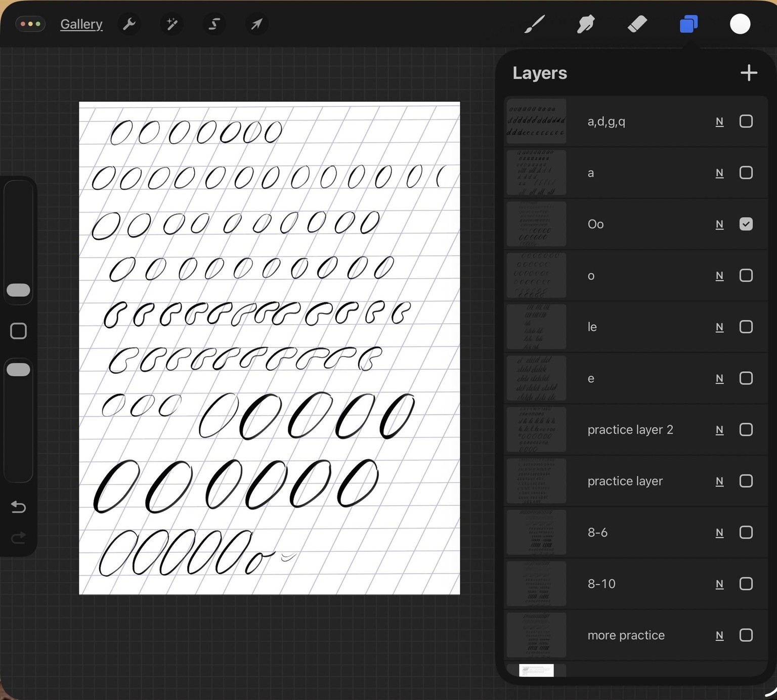Activate the Transform arrow tool

257,24
